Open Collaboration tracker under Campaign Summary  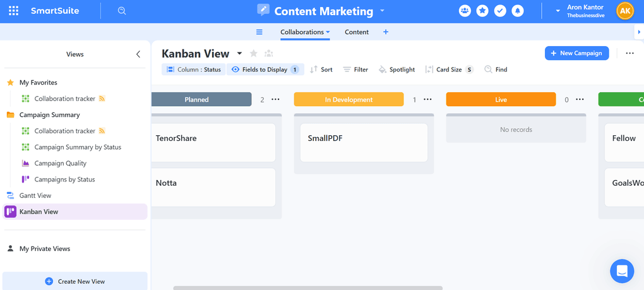tap(64, 131)
